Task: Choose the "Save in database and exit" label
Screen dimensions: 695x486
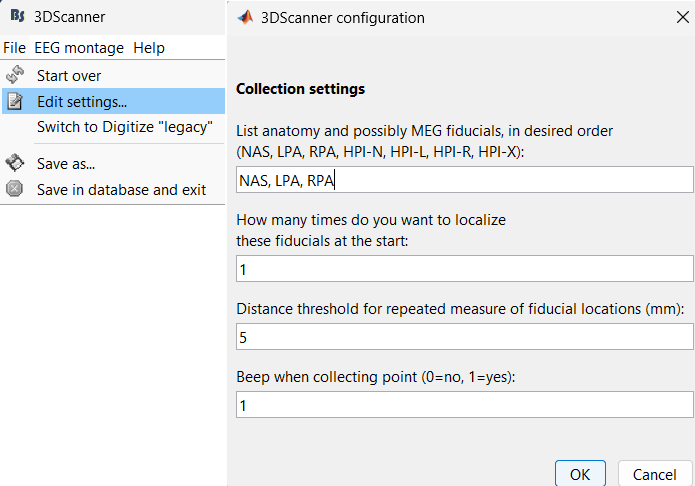Action: (x=121, y=189)
